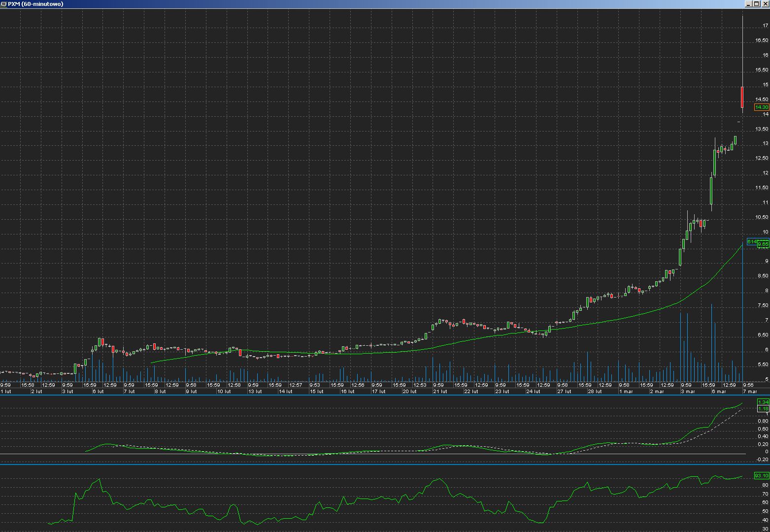Select the 14.30 current price label
770x532 pixels.
click(x=762, y=107)
